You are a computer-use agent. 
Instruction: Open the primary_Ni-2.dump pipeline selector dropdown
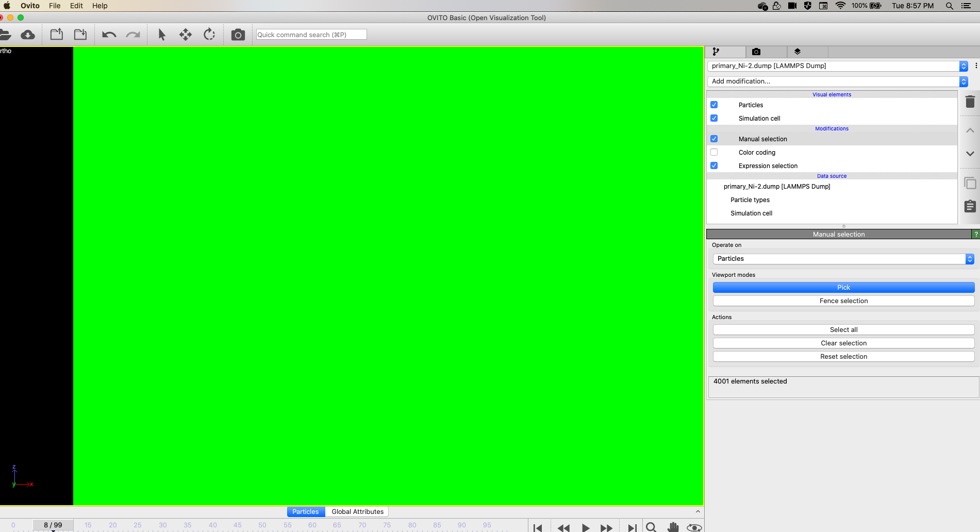point(837,66)
